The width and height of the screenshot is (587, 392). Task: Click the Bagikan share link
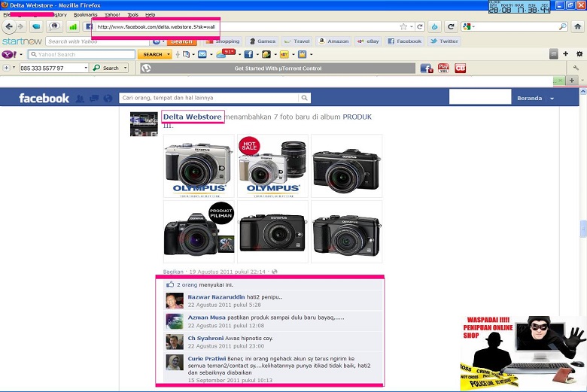(173, 272)
